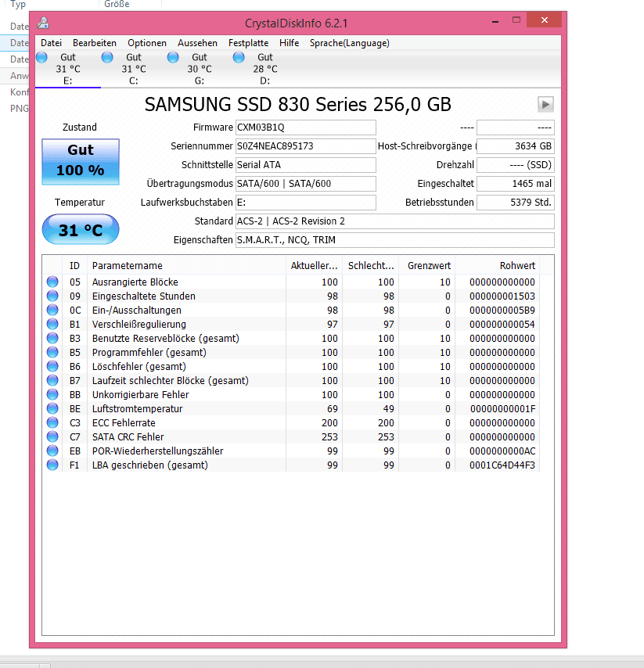This screenshot has height=668, width=644.
Task: Click status icon for Verschleißregulierung
Action: coord(52,324)
